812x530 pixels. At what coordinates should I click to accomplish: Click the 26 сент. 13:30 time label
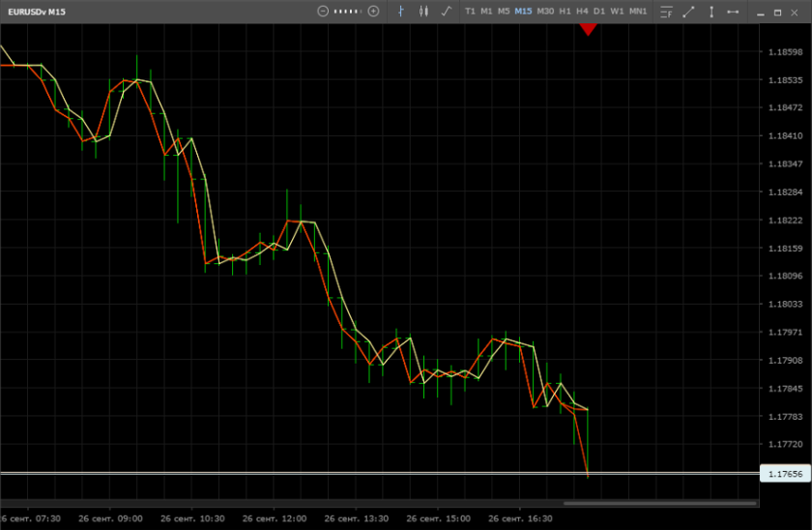pos(357,518)
